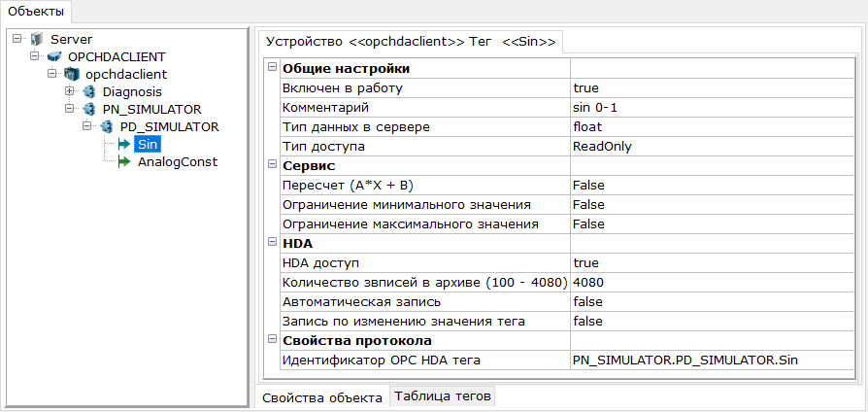
Task: Click Запись по изменению значения тега name
Action: coord(404,322)
